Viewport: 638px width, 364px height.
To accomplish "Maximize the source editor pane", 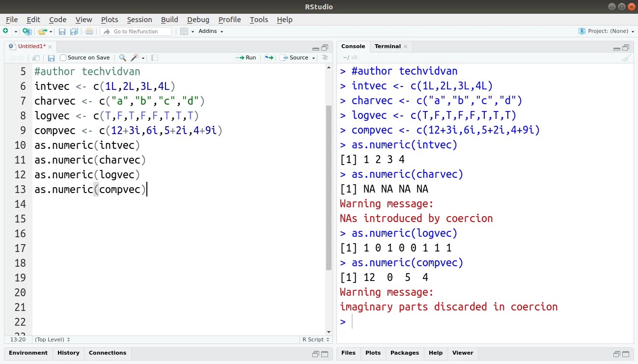I will [325, 48].
